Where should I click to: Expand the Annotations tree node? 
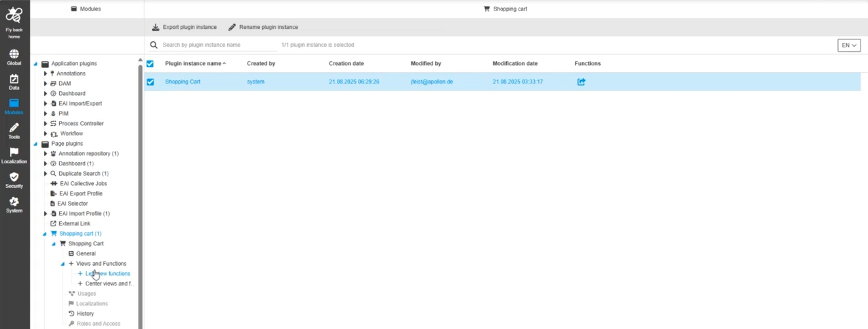[x=45, y=74]
